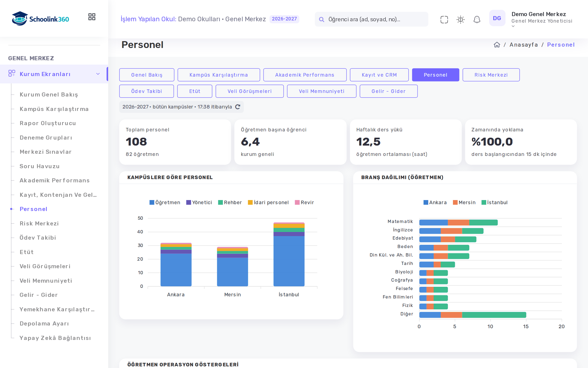Viewport: 588px width, 368px height.
Task: Open Kurum Genel Bakış in sidebar
Action: [x=49, y=95]
